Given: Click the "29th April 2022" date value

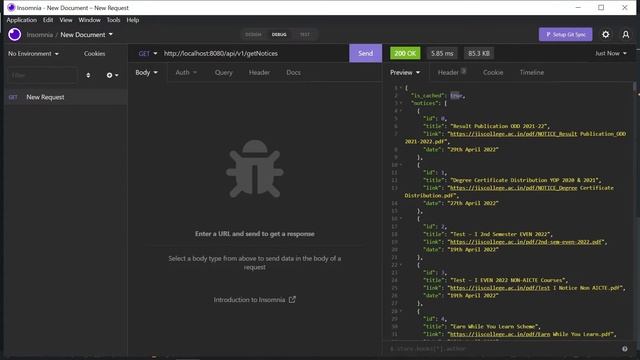Looking at the screenshot, I should click(x=473, y=149).
